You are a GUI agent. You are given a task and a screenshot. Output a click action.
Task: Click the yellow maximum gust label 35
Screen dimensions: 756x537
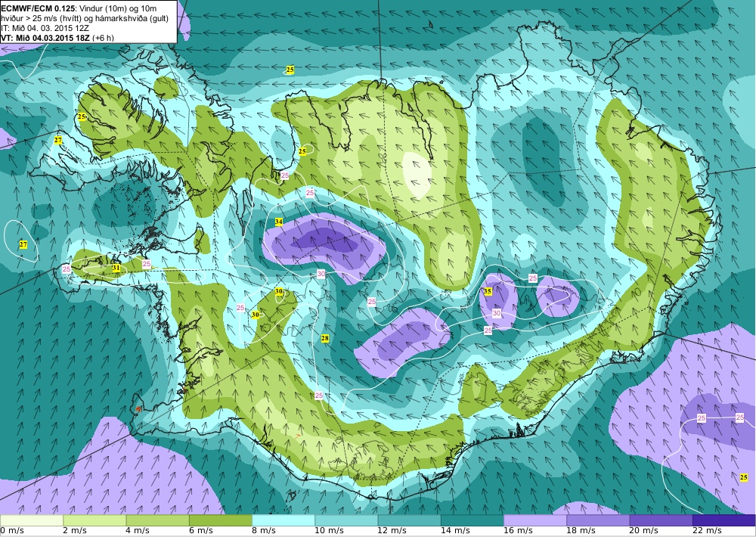coord(488,291)
